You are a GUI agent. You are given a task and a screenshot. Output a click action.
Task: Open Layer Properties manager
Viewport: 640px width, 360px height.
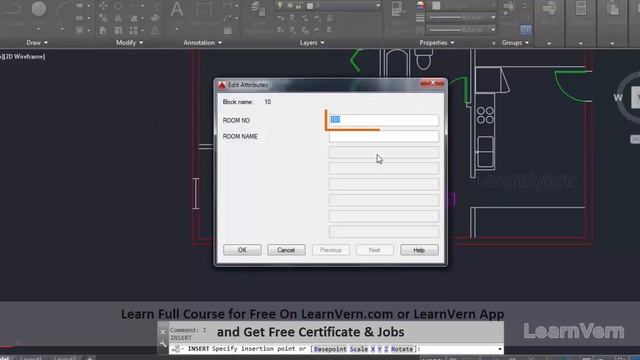click(258, 10)
